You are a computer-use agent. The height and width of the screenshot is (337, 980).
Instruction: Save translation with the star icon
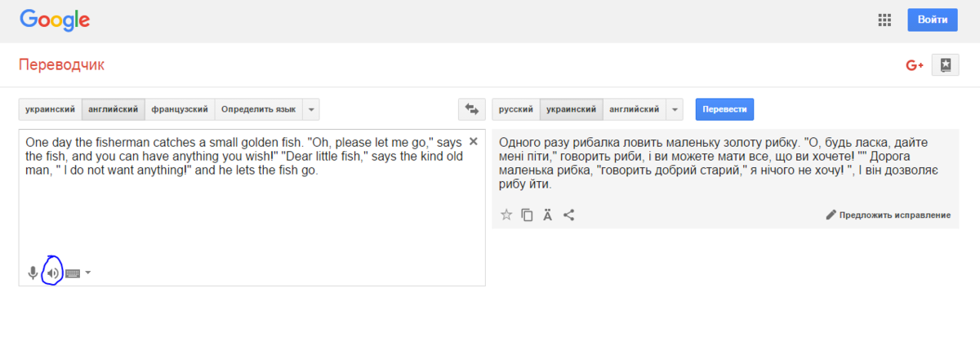point(506,215)
